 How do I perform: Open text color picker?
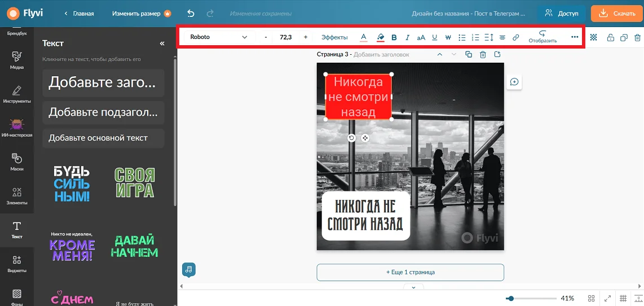pos(363,37)
